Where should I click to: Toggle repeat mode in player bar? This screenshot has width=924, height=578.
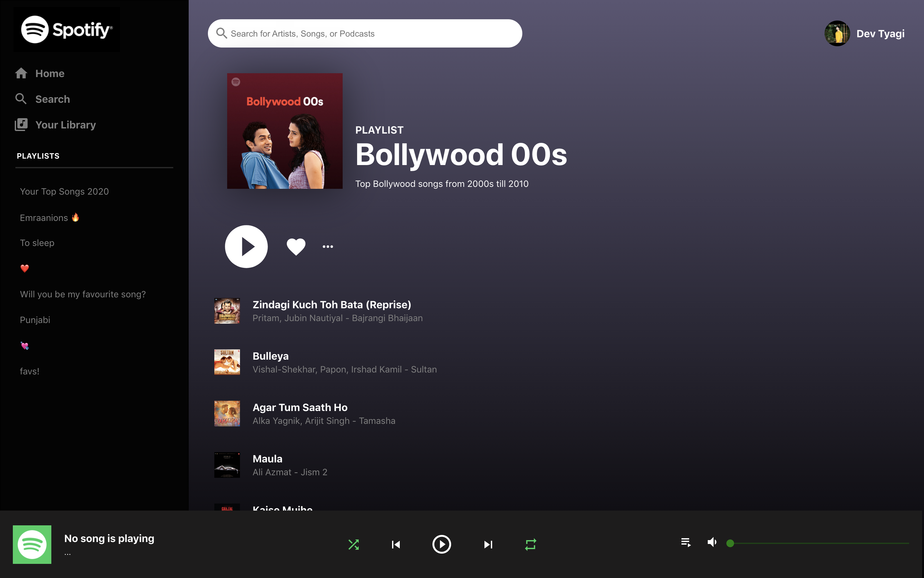[x=531, y=544]
